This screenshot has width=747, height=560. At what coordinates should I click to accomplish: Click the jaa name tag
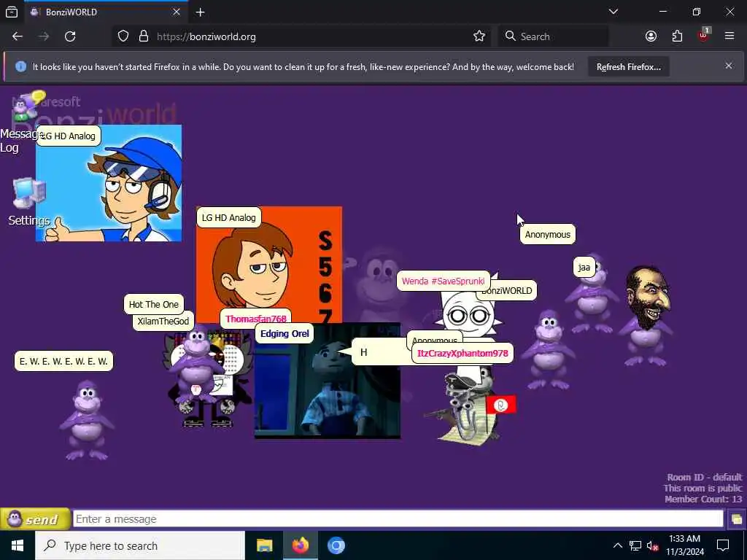tap(584, 267)
